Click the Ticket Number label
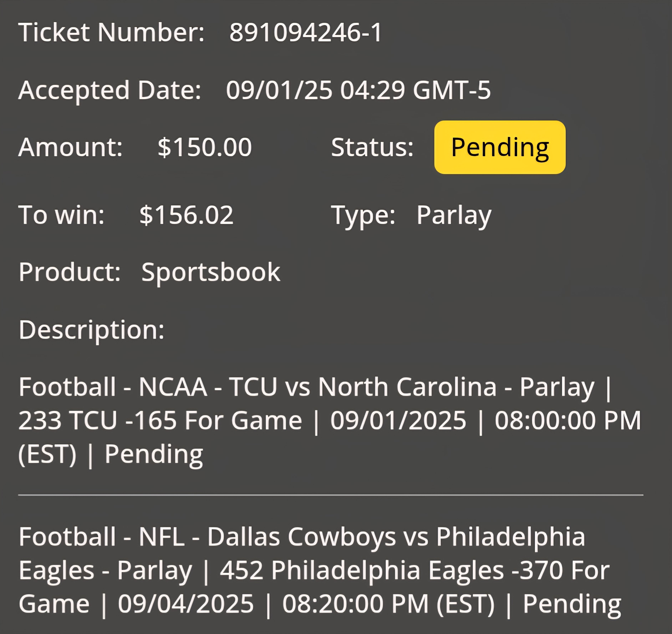 [x=111, y=32]
